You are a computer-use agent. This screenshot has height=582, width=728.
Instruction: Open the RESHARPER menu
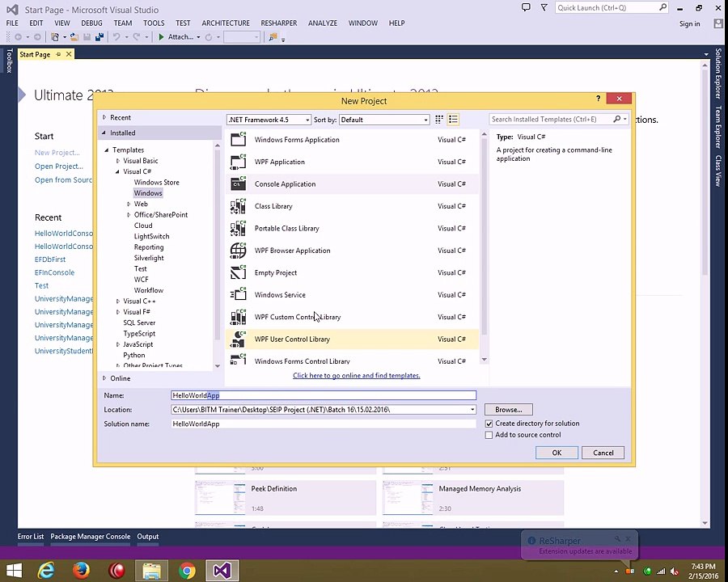tap(278, 23)
